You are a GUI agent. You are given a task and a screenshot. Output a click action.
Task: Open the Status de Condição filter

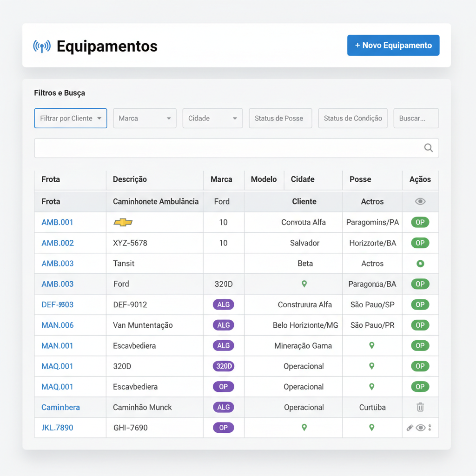(x=353, y=119)
